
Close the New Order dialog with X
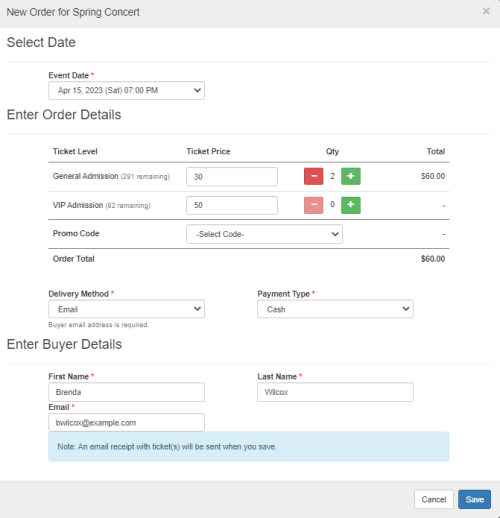click(486, 11)
